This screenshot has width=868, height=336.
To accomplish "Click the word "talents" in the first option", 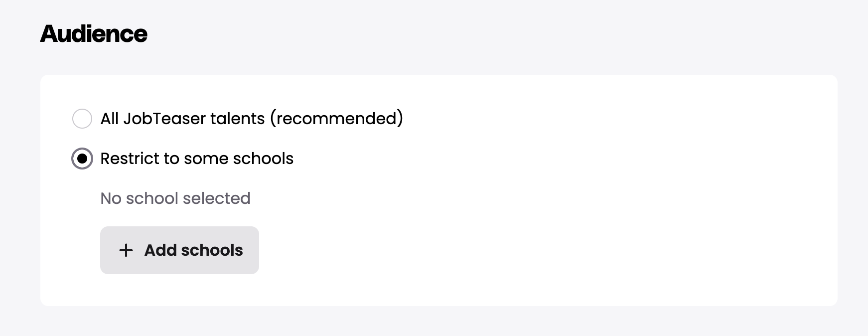I will pyautogui.click(x=237, y=119).
